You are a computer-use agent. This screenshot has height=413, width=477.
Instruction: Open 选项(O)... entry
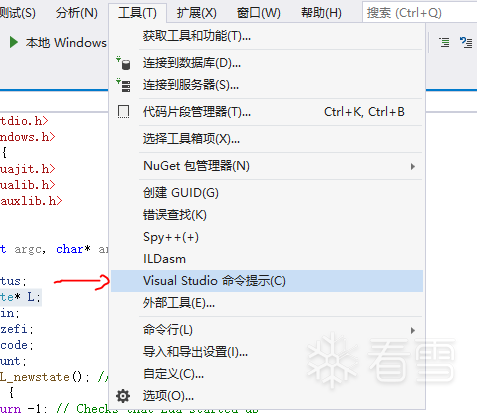267,396
